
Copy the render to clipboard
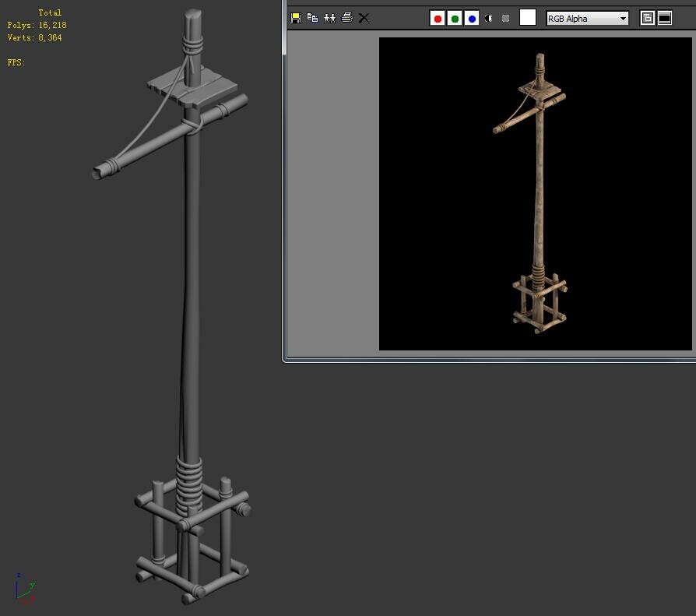click(x=312, y=18)
